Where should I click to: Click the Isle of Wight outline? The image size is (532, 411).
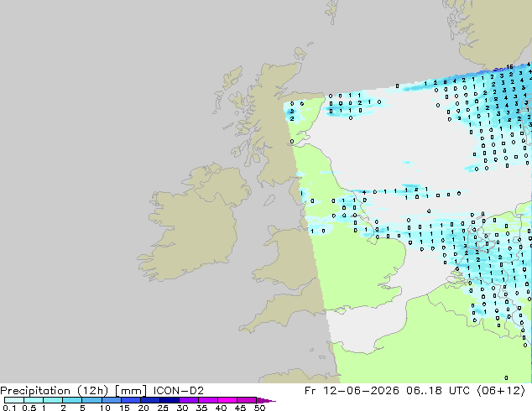pos(340,310)
